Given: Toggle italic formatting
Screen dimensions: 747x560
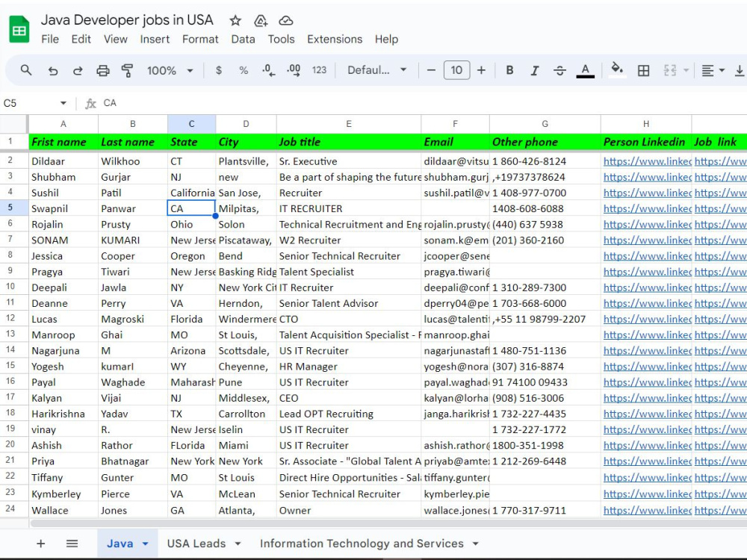Looking at the screenshot, I should (535, 70).
